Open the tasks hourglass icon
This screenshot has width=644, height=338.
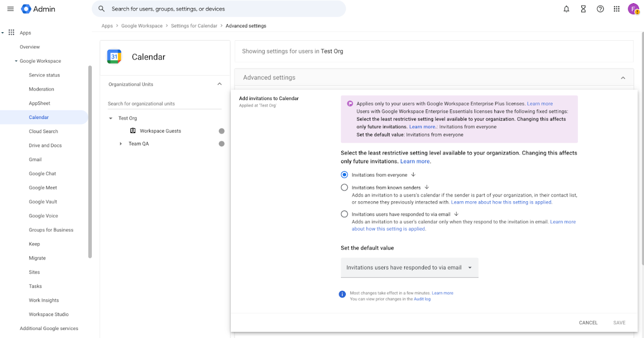583,9
